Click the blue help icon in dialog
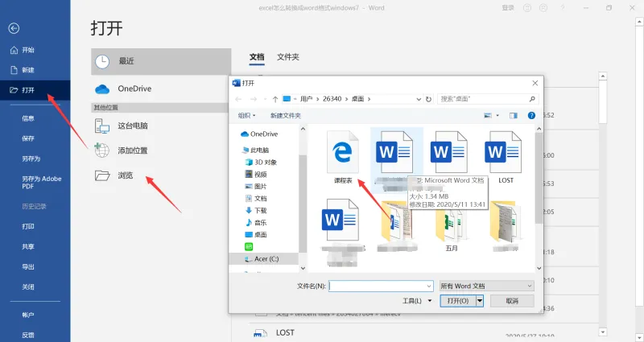This screenshot has width=644, height=342. pyautogui.click(x=531, y=116)
